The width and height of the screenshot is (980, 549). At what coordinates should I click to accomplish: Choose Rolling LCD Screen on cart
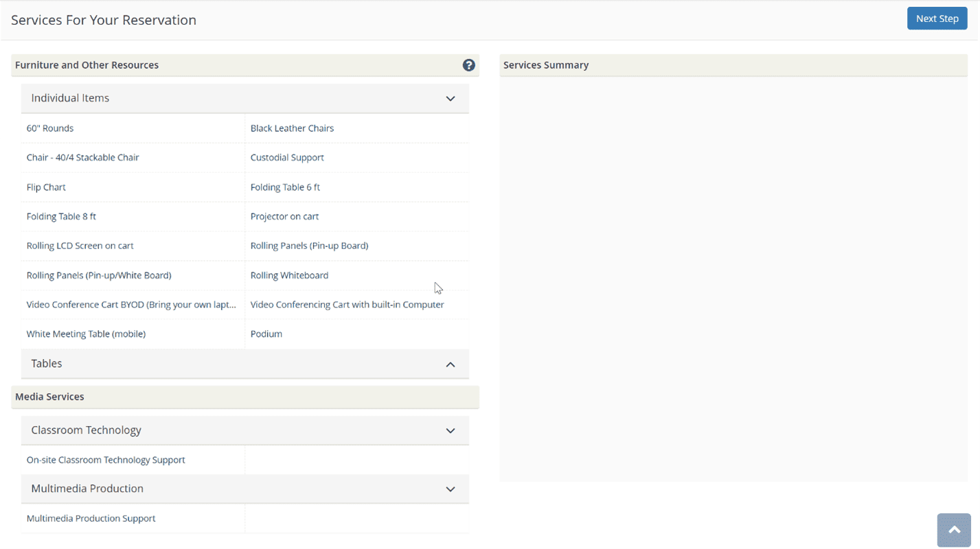coord(80,246)
